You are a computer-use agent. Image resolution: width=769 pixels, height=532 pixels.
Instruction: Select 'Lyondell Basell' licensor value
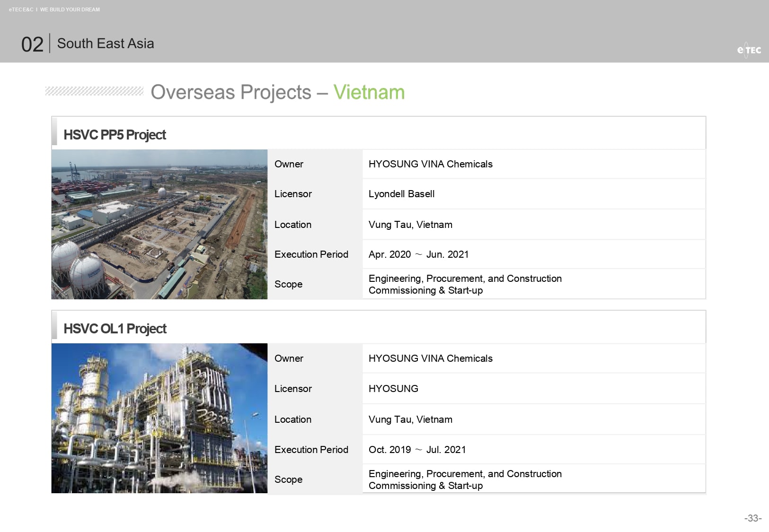[401, 194]
